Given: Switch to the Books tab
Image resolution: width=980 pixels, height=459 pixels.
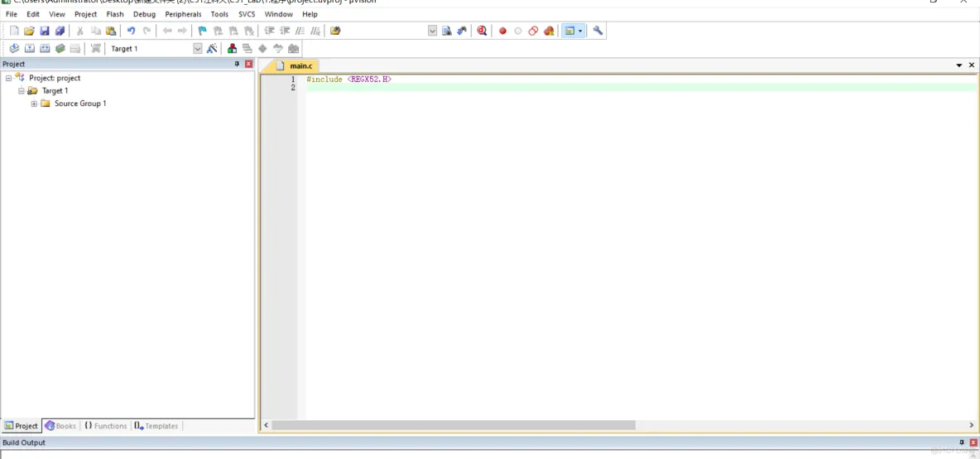Looking at the screenshot, I should click(x=61, y=426).
